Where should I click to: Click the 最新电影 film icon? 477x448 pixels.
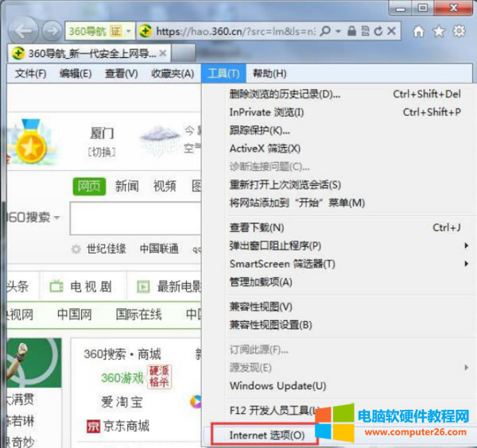coord(143,286)
